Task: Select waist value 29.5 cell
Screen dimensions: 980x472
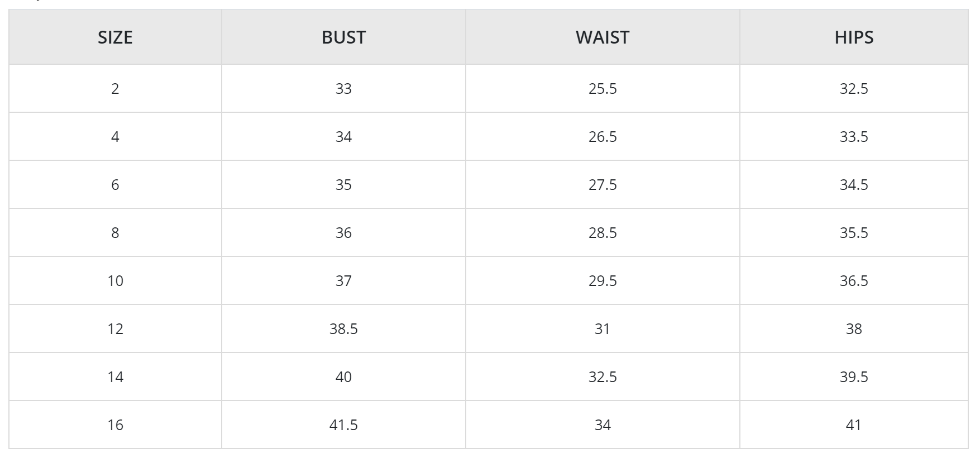Action: click(x=602, y=281)
